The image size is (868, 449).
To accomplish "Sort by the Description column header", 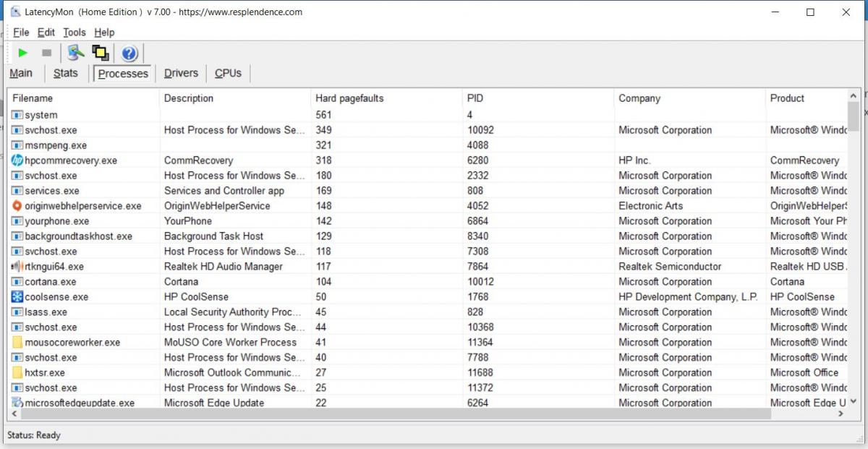I will [235, 98].
